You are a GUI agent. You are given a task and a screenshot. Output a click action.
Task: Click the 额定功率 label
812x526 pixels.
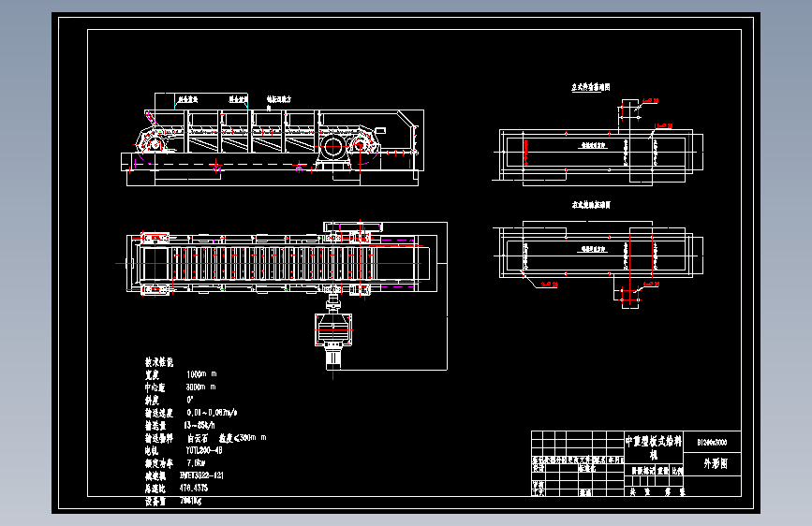coord(158,464)
